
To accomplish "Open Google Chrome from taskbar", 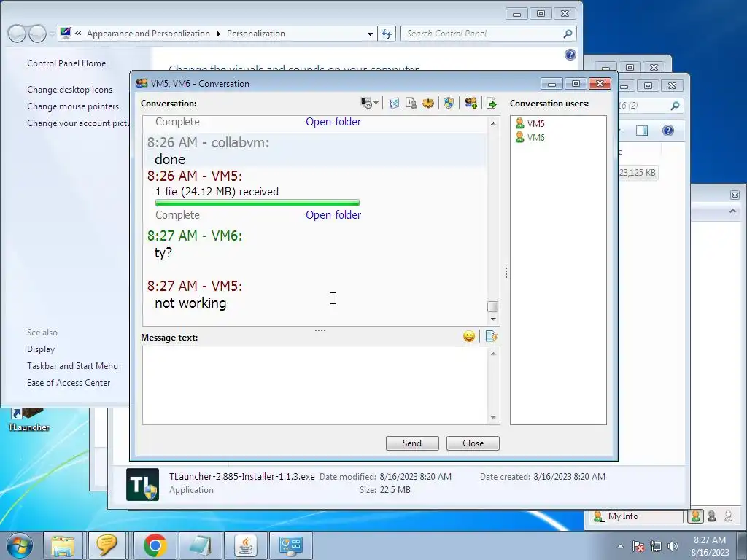I will point(155,545).
